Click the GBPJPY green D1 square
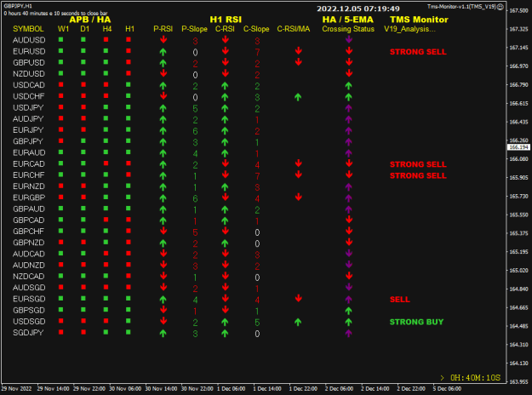This screenshot has height=395, width=532. pos(83,140)
